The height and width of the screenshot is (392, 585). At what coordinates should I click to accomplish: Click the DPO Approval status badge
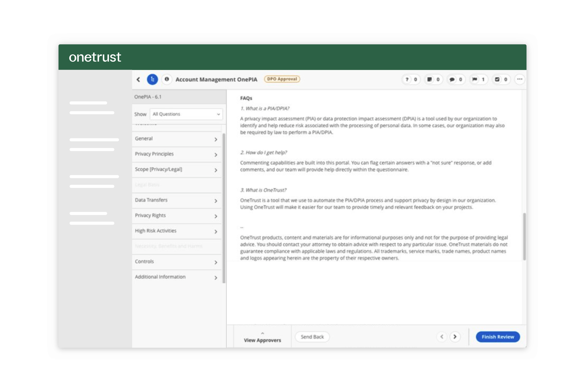pos(282,79)
